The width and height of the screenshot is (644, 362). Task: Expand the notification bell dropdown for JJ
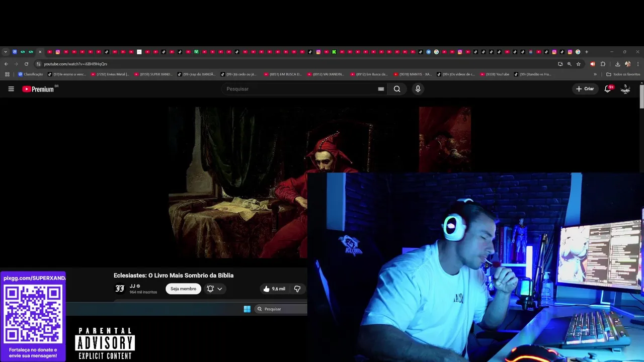[x=220, y=289]
